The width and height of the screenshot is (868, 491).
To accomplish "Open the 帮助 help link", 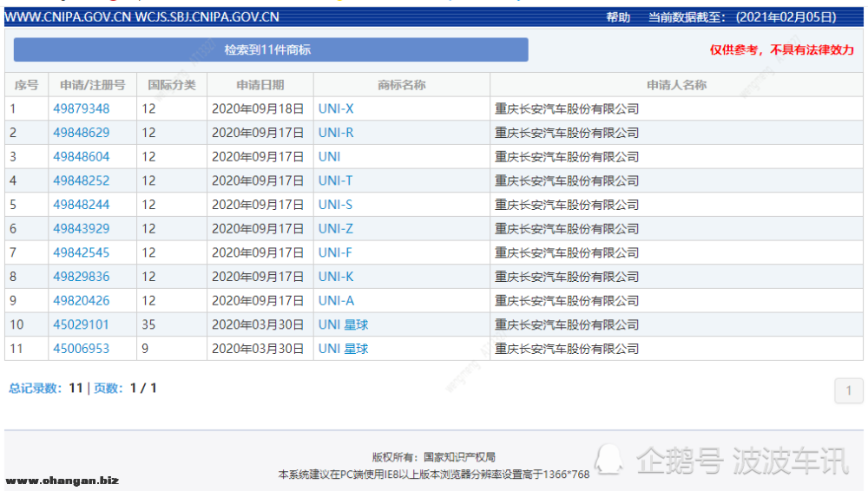I will pos(618,17).
